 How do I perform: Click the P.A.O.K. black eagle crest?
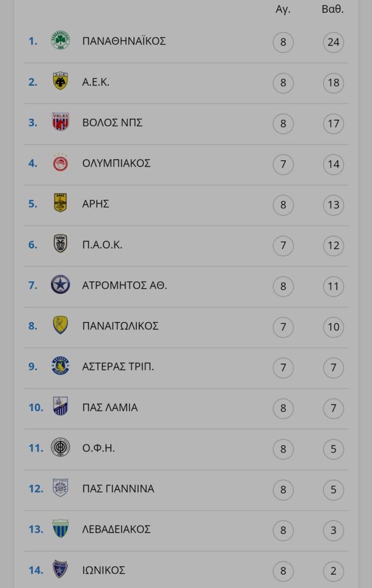pos(60,243)
